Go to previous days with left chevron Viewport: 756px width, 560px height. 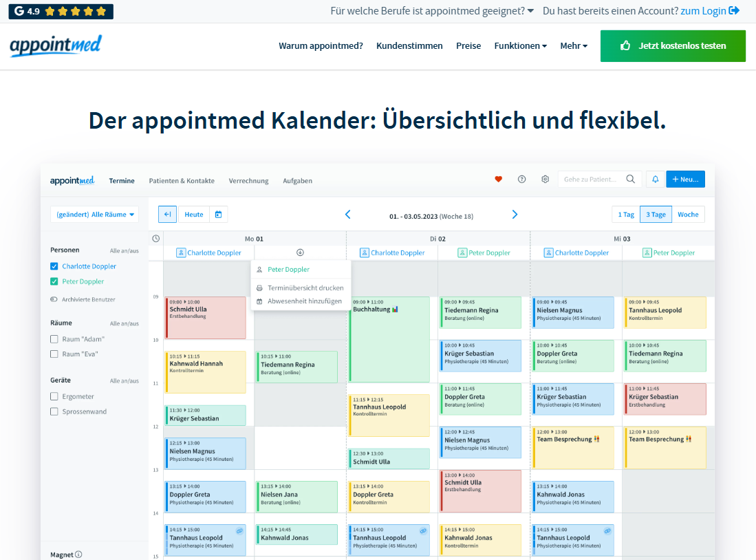pos(347,215)
